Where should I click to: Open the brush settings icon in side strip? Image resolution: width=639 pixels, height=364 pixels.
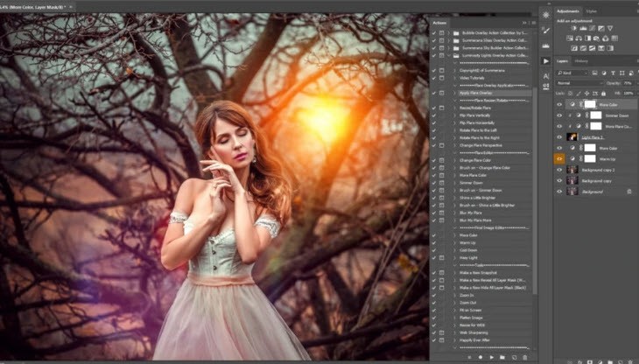coord(545,30)
